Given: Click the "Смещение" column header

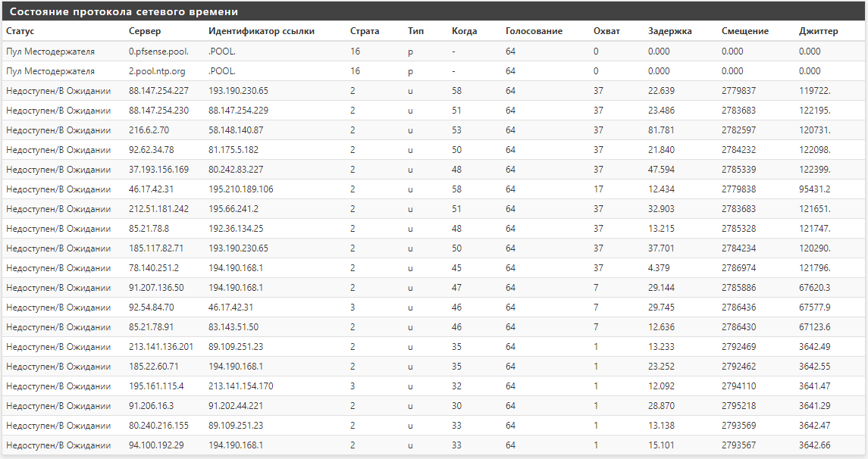Looking at the screenshot, I should click(744, 31).
